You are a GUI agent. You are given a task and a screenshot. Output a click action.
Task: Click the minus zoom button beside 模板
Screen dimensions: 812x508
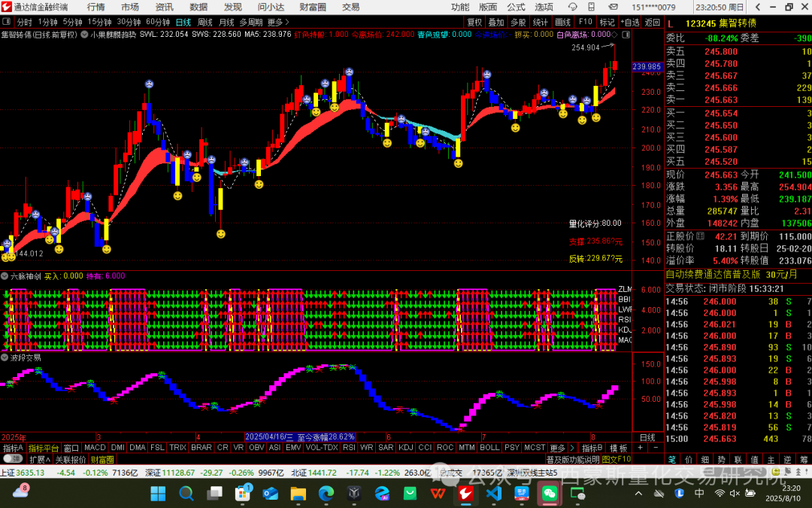click(x=656, y=447)
